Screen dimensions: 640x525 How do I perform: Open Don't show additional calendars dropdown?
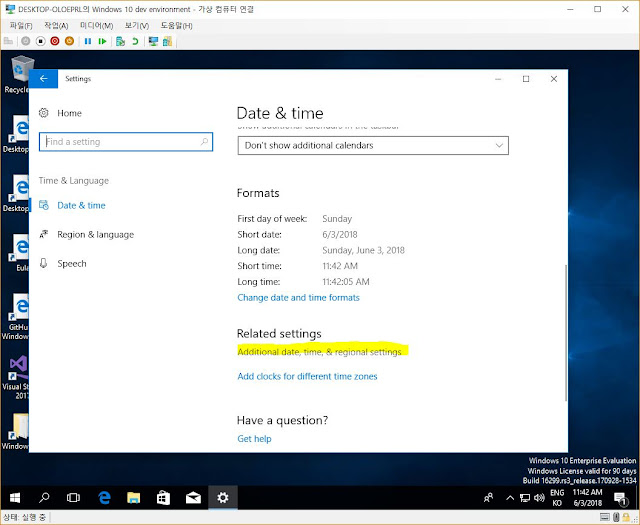373,145
